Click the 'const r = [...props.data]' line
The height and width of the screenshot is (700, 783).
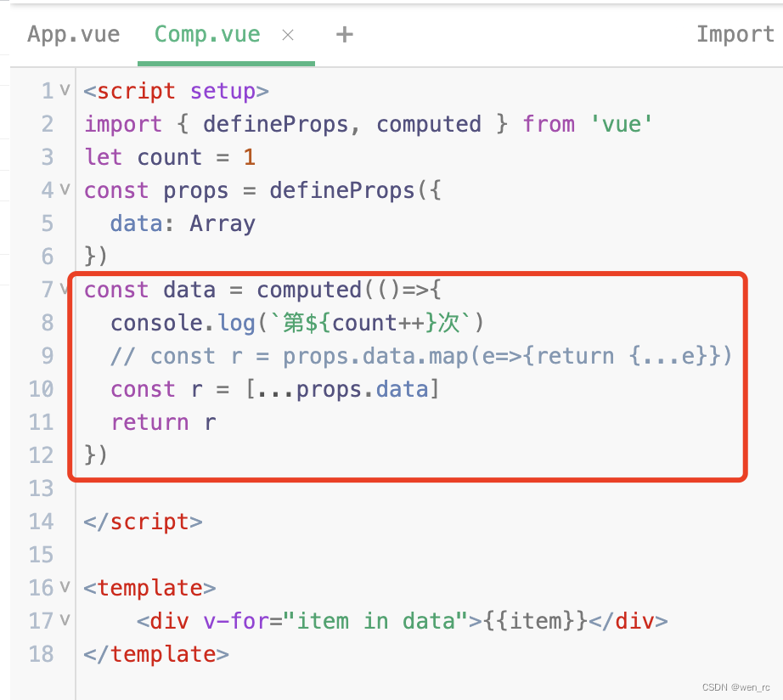coord(274,389)
